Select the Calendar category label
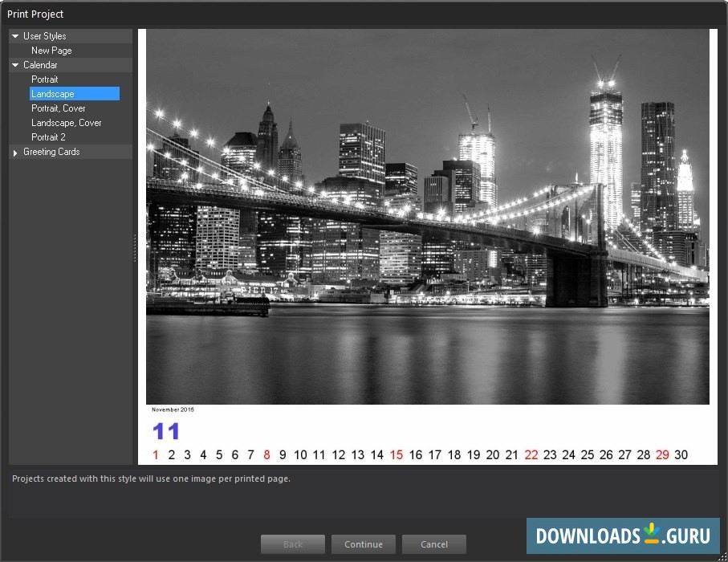This screenshot has width=728, height=562. pos(40,64)
